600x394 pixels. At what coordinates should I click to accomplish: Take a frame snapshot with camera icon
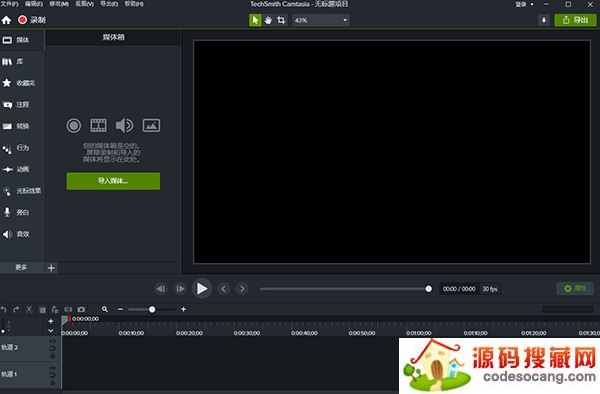[81, 309]
